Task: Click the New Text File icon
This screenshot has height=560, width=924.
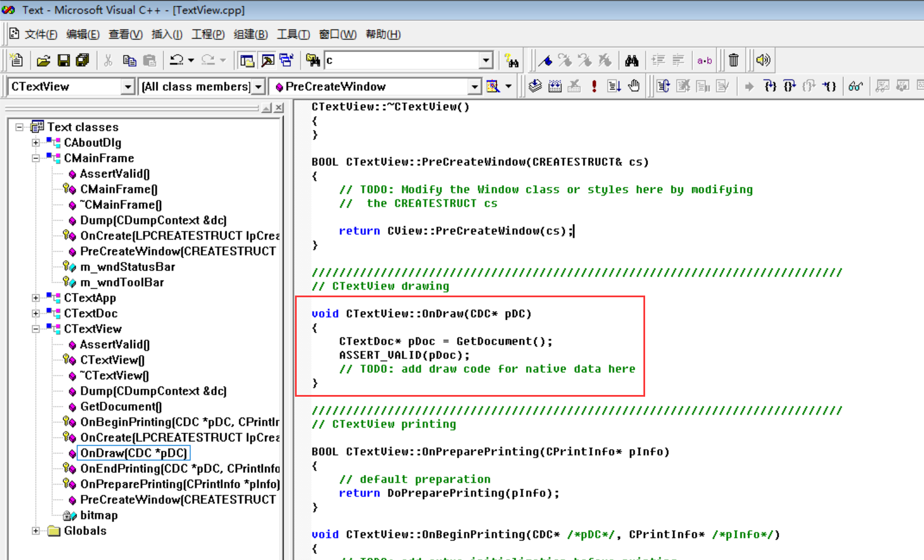Action: pos(16,60)
